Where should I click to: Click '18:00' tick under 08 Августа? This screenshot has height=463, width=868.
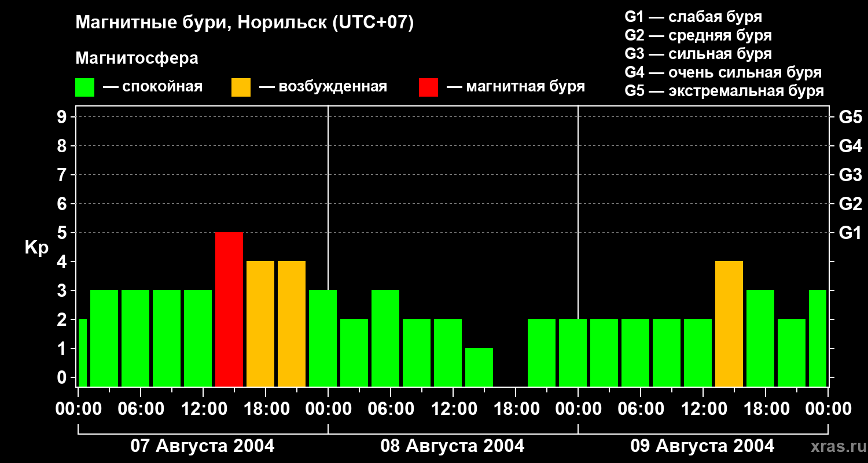[516, 409]
